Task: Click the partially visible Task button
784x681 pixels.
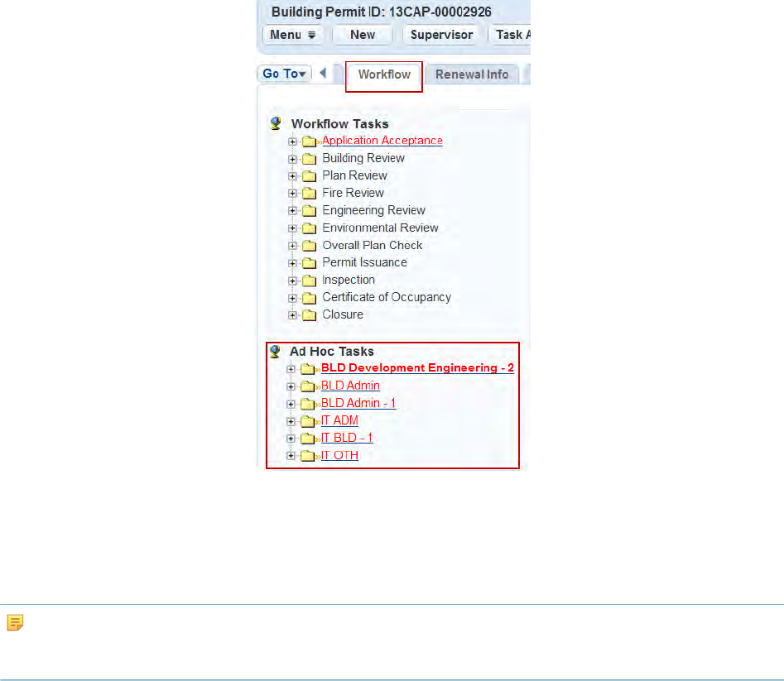Action: (x=511, y=35)
